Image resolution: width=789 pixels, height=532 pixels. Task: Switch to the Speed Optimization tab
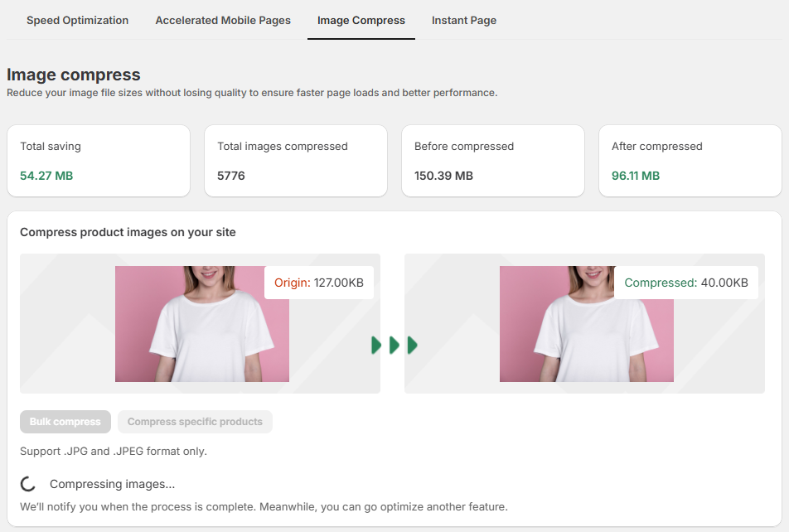click(x=77, y=20)
